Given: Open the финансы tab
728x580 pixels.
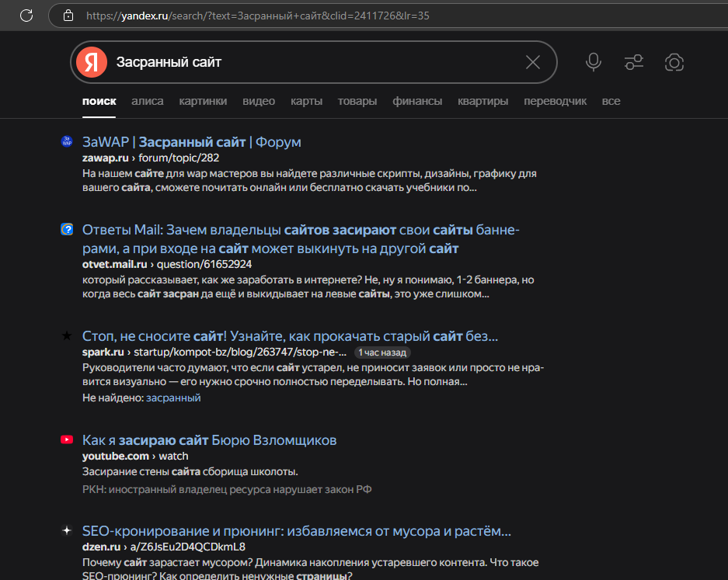Looking at the screenshot, I should click(417, 101).
